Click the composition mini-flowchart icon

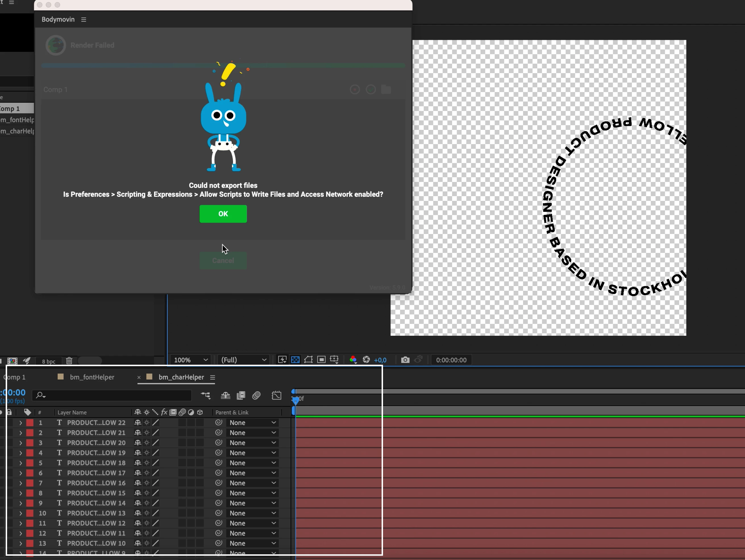(x=205, y=395)
